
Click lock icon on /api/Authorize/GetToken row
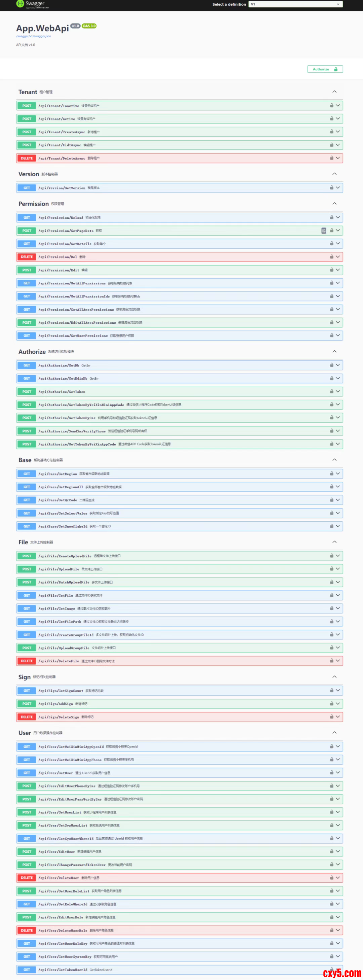pos(331,391)
